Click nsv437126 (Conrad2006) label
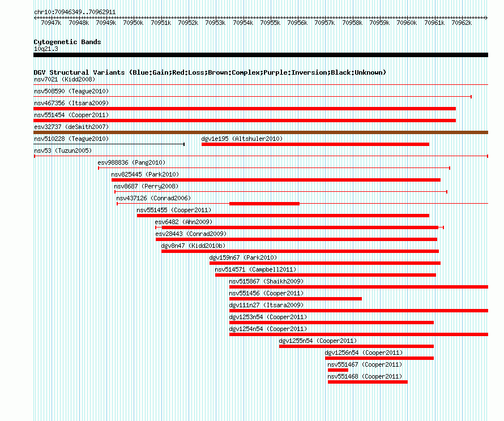Image resolution: width=504 pixels, height=421 pixels. pyautogui.click(x=153, y=198)
